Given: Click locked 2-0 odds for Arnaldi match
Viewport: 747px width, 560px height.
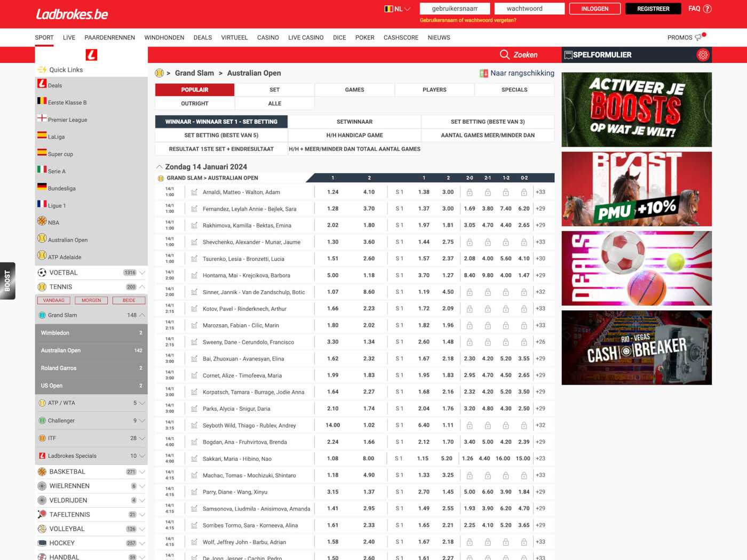Looking at the screenshot, I should click(x=470, y=192).
